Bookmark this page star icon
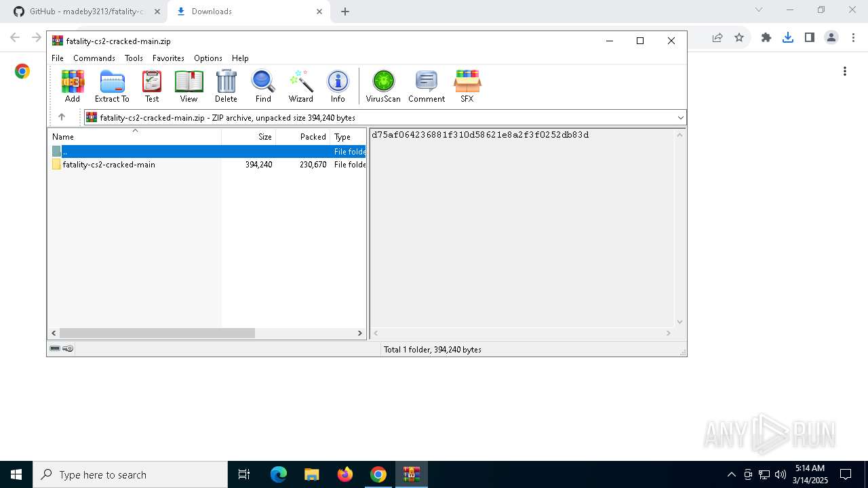The image size is (868, 488). [739, 37]
